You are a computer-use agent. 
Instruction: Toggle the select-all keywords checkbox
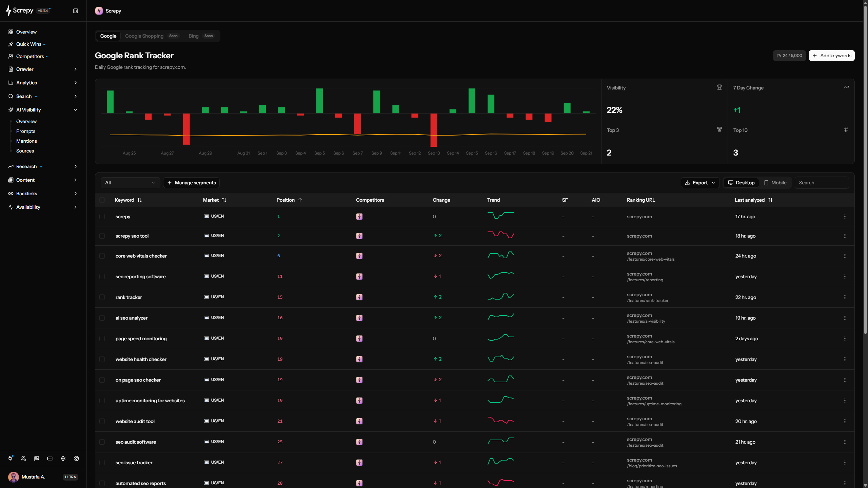coord(102,200)
